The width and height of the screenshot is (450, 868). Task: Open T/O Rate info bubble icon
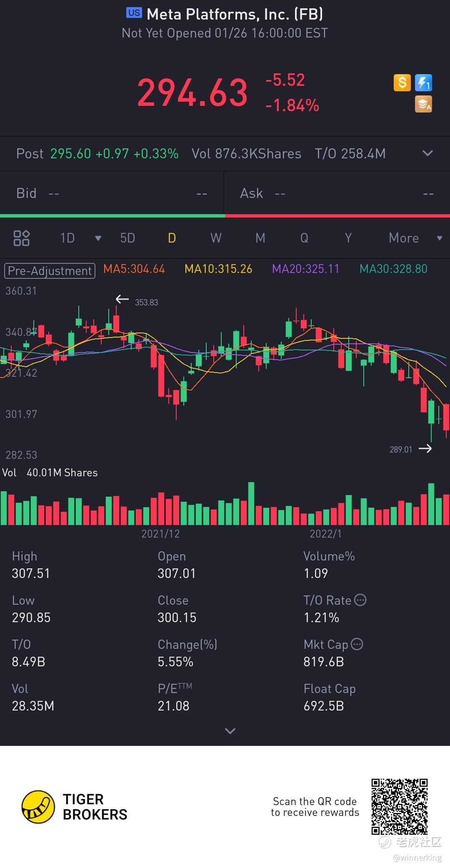pos(360,600)
